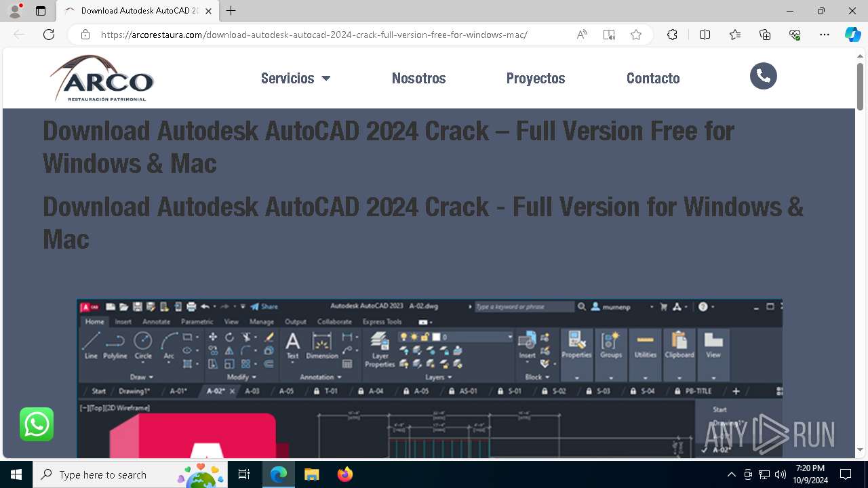This screenshot has width=868, height=488.
Task: Close the Download Autodesk AutoCAD tab
Action: click(x=208, y=11)
